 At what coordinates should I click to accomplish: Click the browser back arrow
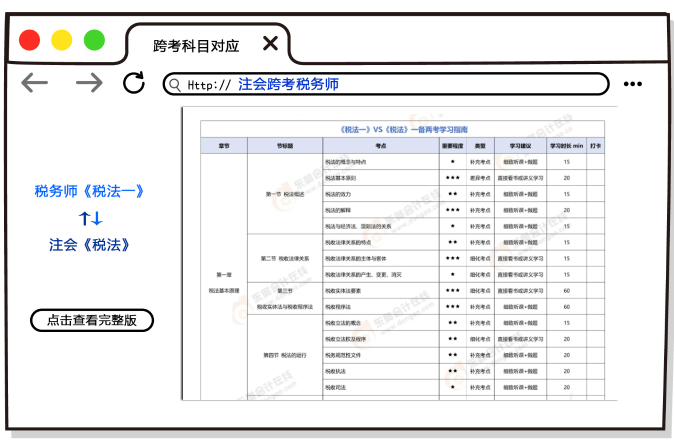click(x=35, y=83)
